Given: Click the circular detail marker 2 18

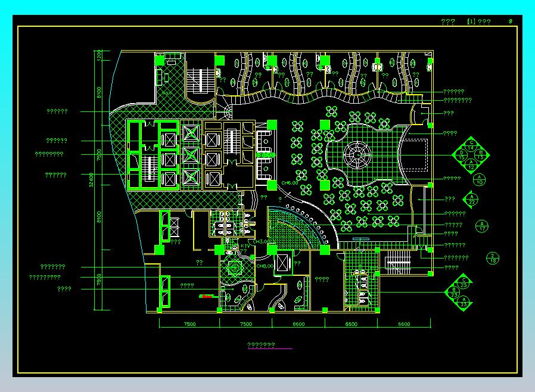Looking at the screenshot, I should [493, 259].
